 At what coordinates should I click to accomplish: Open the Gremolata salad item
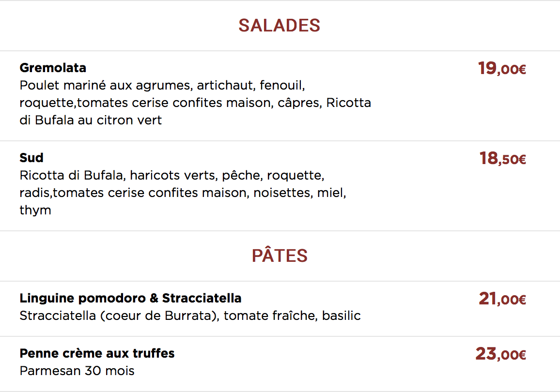pos(53,67)
